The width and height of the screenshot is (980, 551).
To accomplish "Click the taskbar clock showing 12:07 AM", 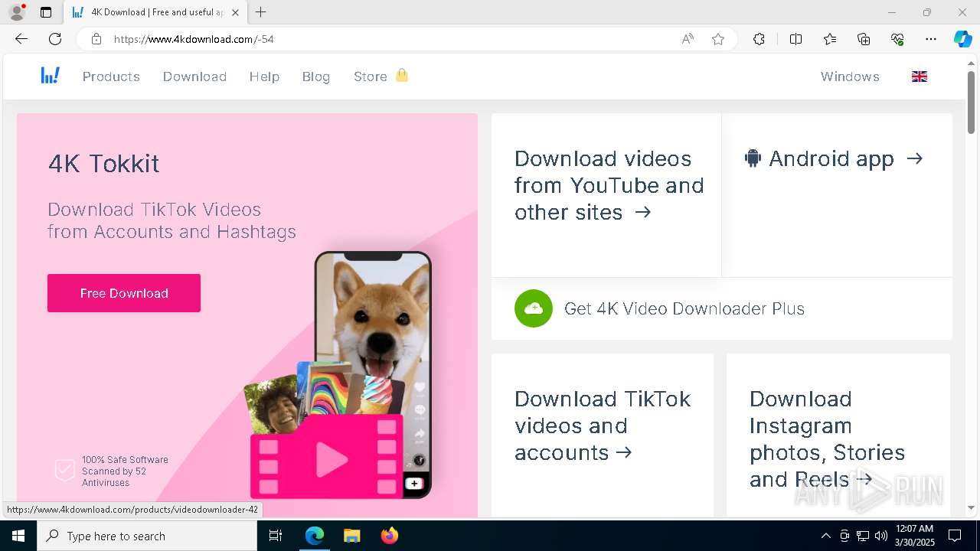I will tap(915, 536).
